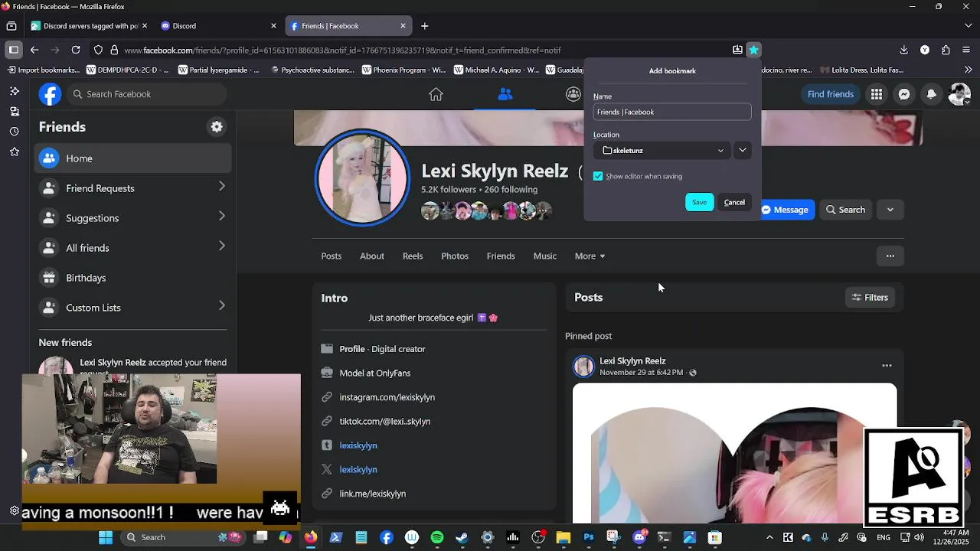This screenshot has height=551, width=980.
Task: Click the Search Facebook input field
Action: pyautogui.click(x=145, y=94)
